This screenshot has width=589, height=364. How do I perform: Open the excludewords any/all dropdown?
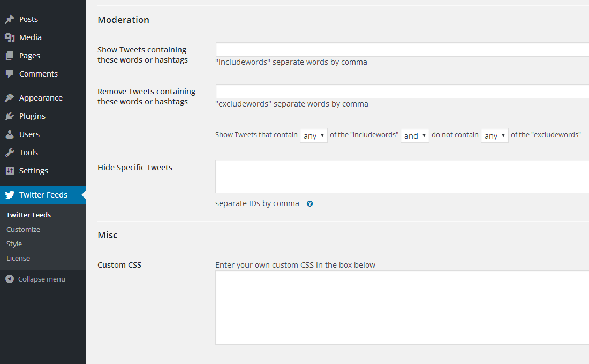click(495, 135)
